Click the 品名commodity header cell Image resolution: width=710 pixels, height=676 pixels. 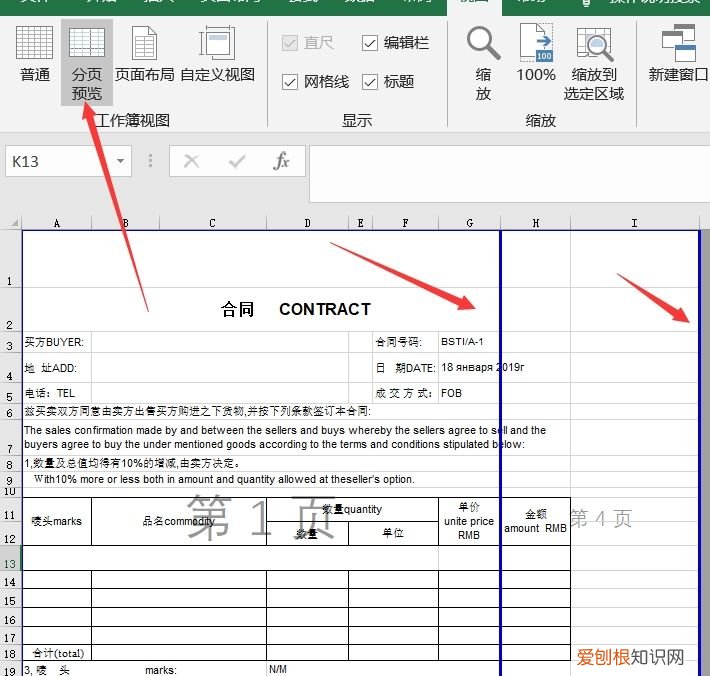(x=179, y=522)
